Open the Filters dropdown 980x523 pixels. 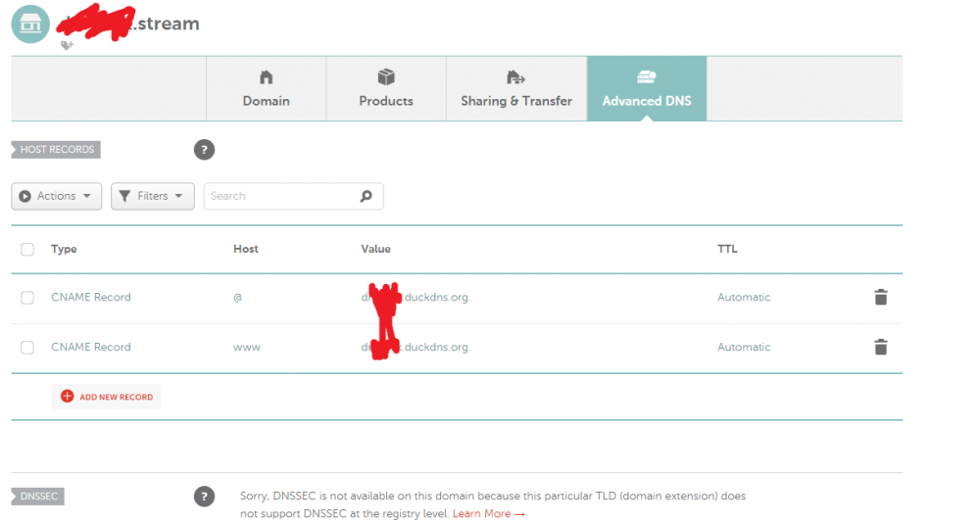153,196
